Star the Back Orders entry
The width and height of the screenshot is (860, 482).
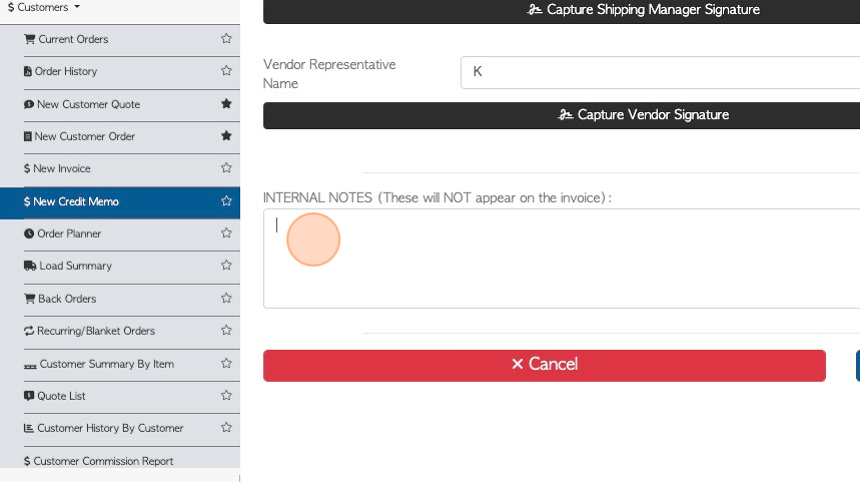coord(226,298)
